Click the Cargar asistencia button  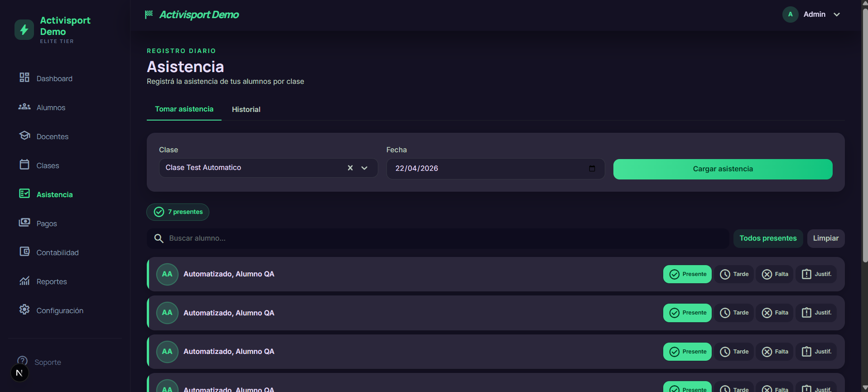point(723,169)
